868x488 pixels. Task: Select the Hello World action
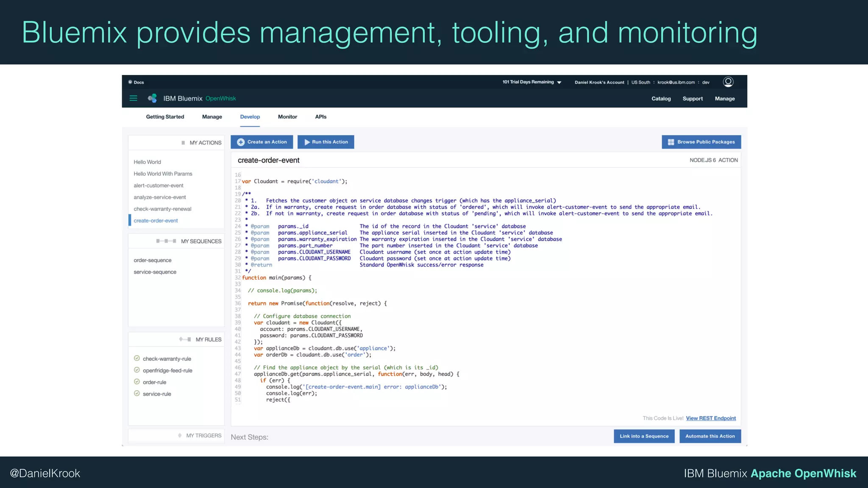pyautogui.click(x=147, y=162)
